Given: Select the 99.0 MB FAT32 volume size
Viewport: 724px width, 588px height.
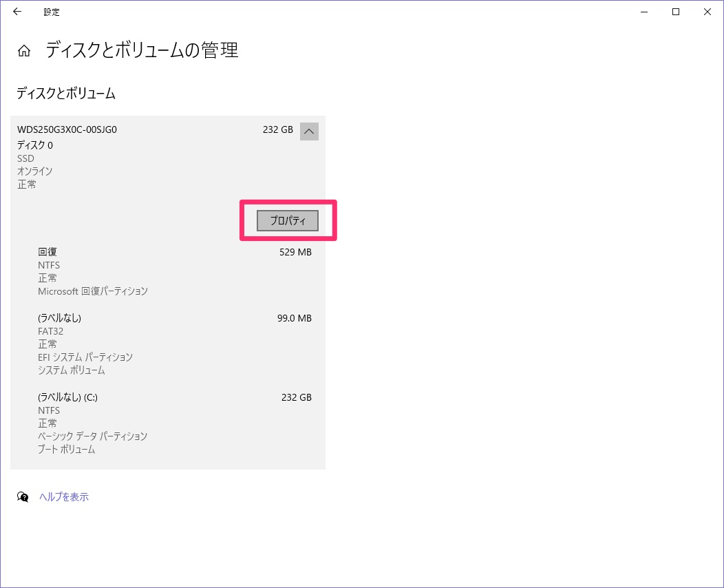Looking at the screenshot, I should 295,318.
